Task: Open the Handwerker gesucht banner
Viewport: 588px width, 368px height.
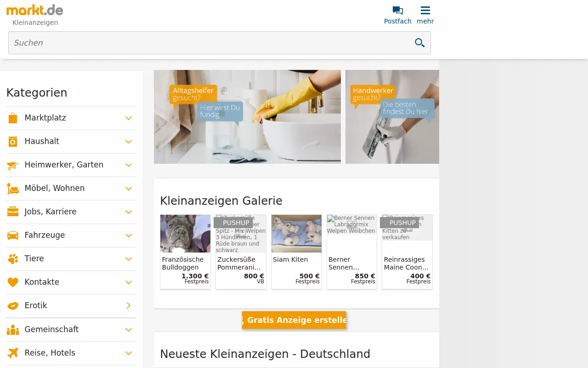Action: 392,117
